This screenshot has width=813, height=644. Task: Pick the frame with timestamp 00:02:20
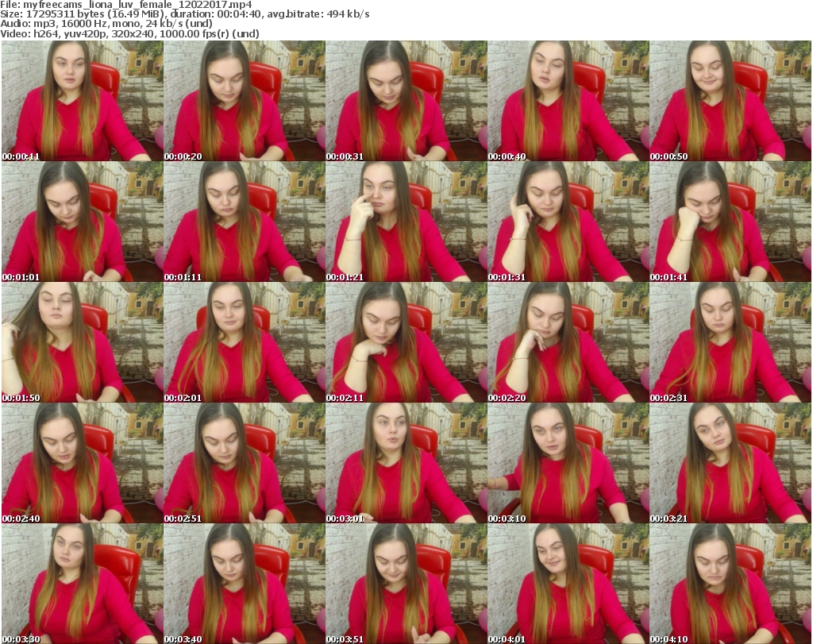pos(568,342)
